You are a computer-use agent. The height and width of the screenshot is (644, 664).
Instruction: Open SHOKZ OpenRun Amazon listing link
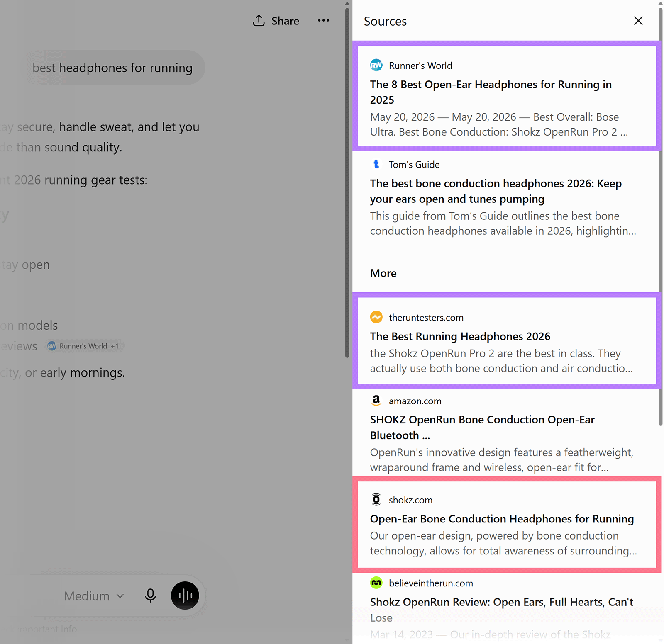point(482,428)
